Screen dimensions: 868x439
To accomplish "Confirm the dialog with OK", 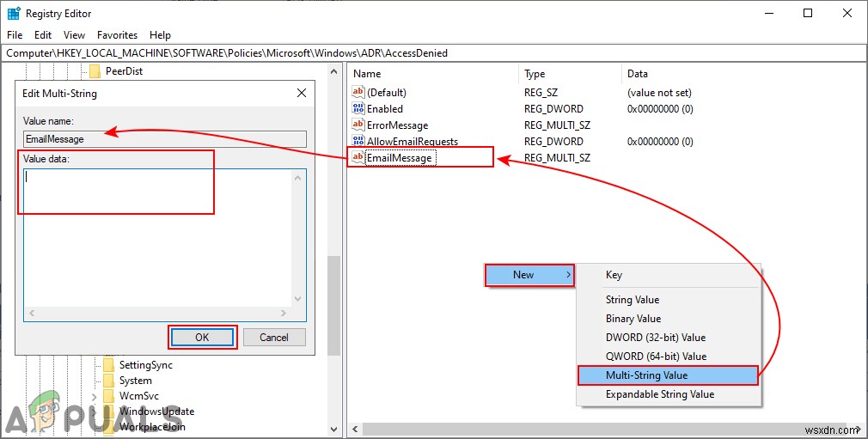I will point(202,337).
